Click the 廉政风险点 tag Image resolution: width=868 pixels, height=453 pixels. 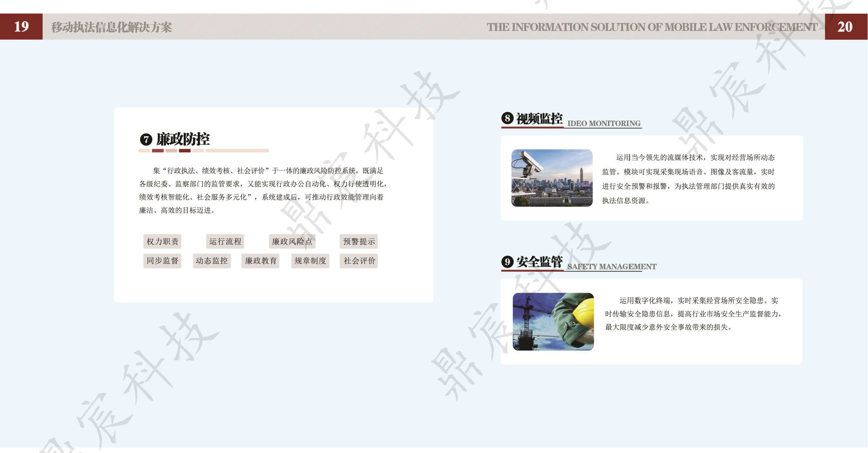click(292, 242)
